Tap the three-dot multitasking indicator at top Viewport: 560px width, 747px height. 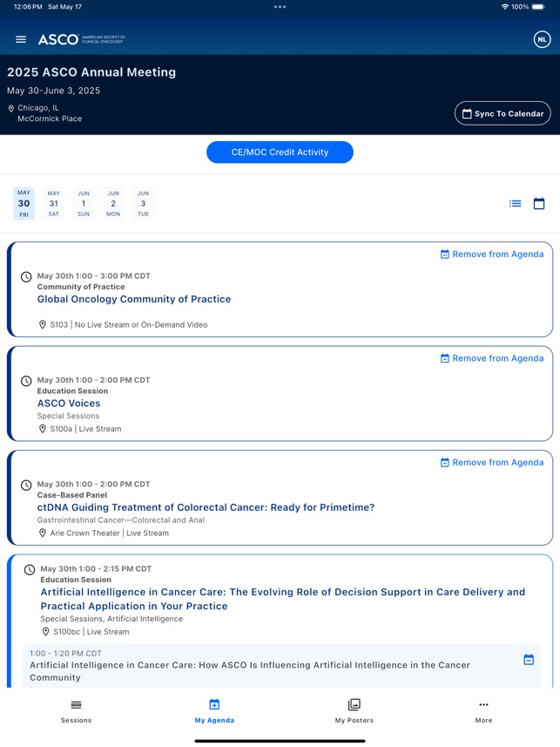pos(280,7)
